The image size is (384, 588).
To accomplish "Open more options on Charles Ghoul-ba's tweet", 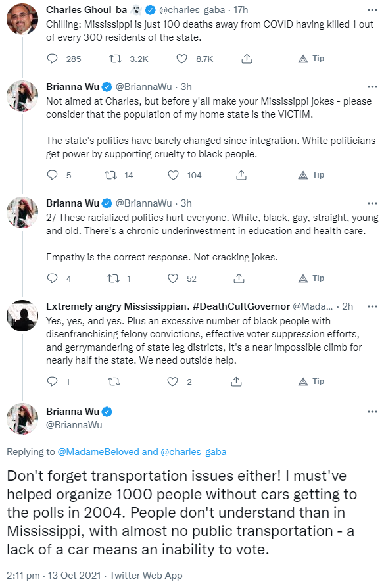I will click(x=372, y=10).
